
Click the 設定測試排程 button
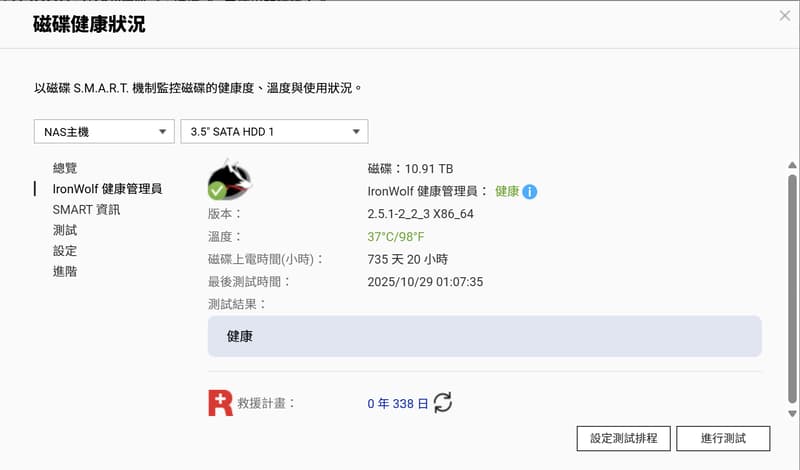pyautogui.click(x=623, y=438)
